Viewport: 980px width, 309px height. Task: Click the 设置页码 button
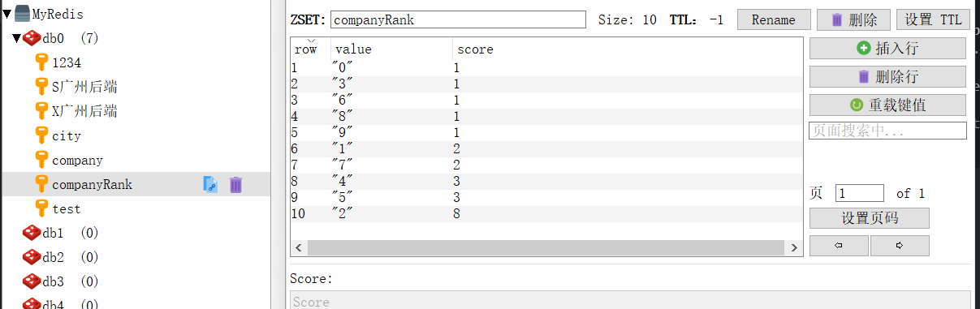pos(870,217)
